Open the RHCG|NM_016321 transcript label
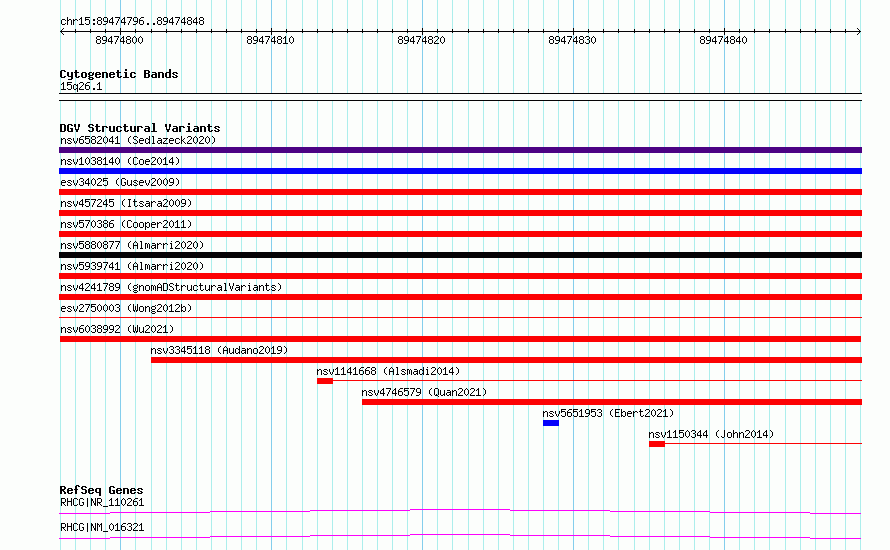The image size is (890, 550). 102,527
